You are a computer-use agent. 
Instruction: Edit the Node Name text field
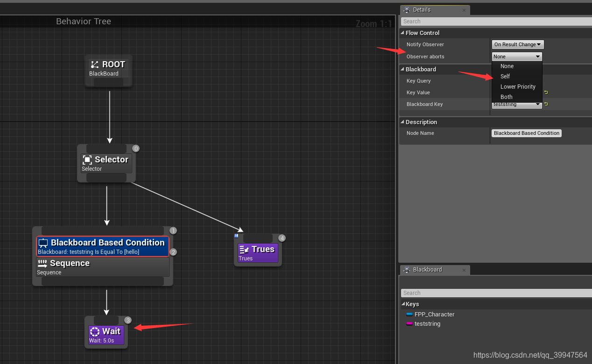pos(527,133)
